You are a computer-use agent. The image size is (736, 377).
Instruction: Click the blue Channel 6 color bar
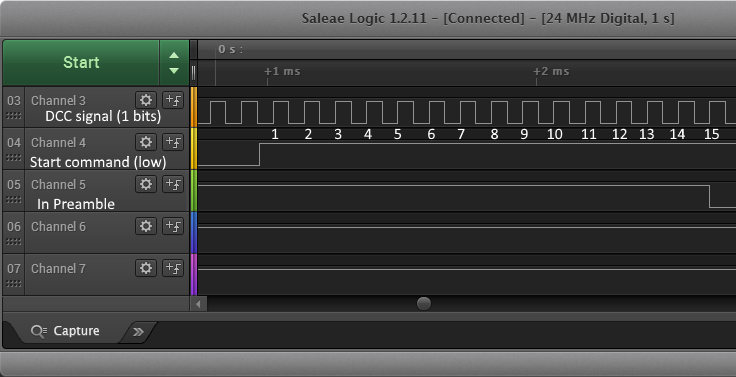pos(194,233)
